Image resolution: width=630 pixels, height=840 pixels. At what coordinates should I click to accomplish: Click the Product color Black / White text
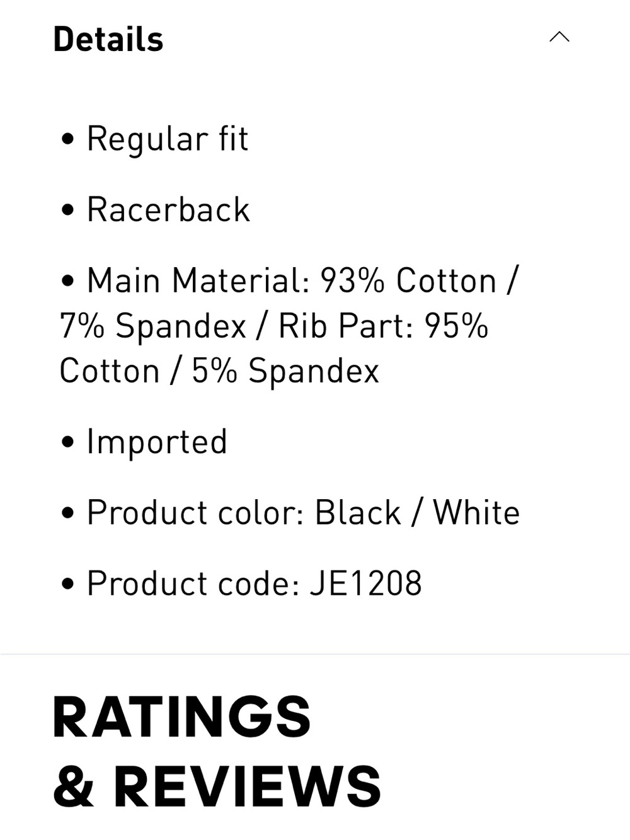click(x=303, y=512)
